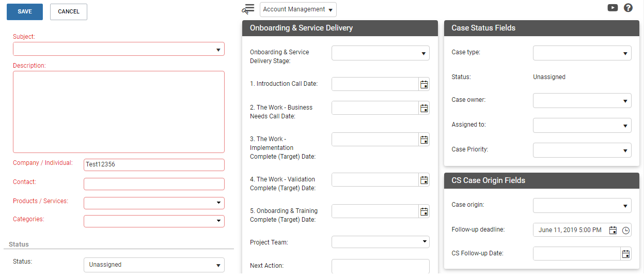This screenshot has width=644, height=275.
Task: Expand the Account Management layout dropdown
Action: click(298, 9)
